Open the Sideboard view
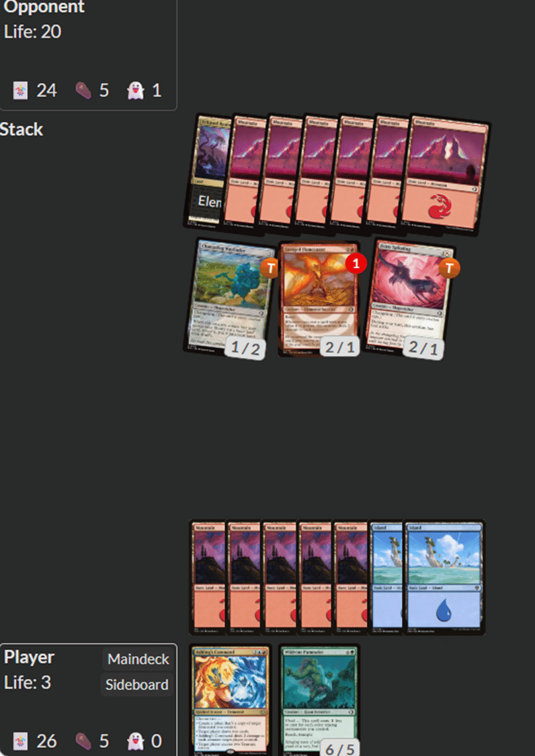Viewport: 535px width, 756px height. tap(137, 685)
